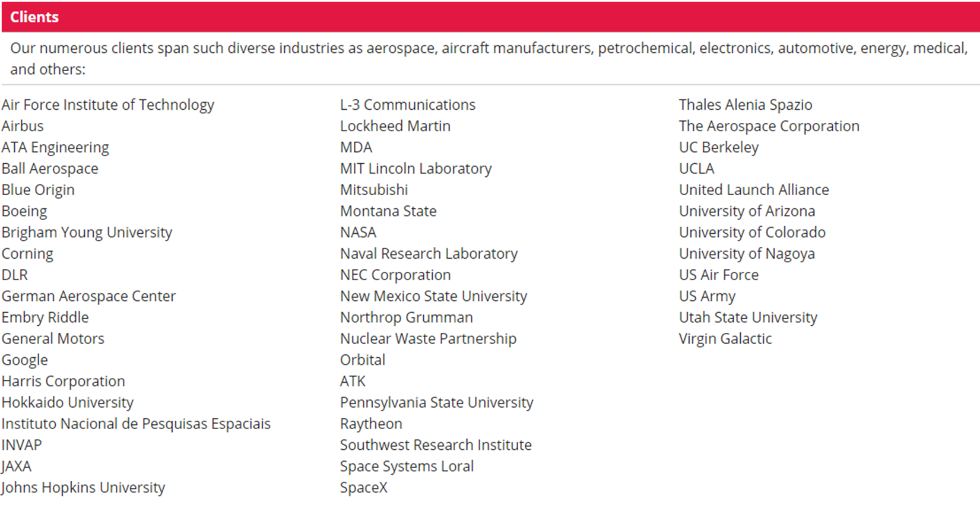
Task: Select Northrop Grumman in the list
Action: [x=406, y=317]
